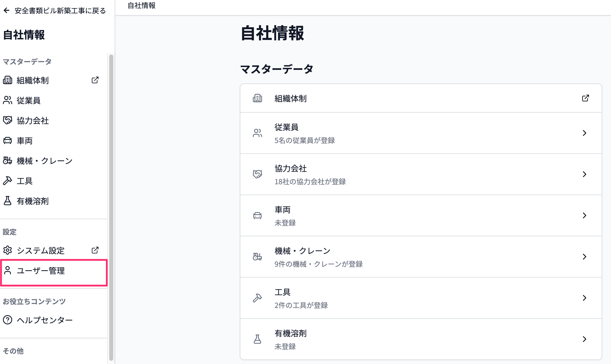
Task: Open the 機械・クレーン card showing 9件 registered
Action: (x=421, y=257)
